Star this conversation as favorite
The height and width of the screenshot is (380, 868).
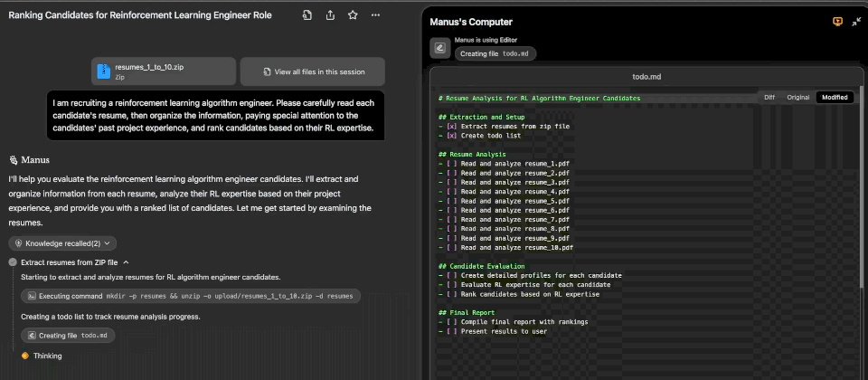pyautogui.click(x=353, y=15)
